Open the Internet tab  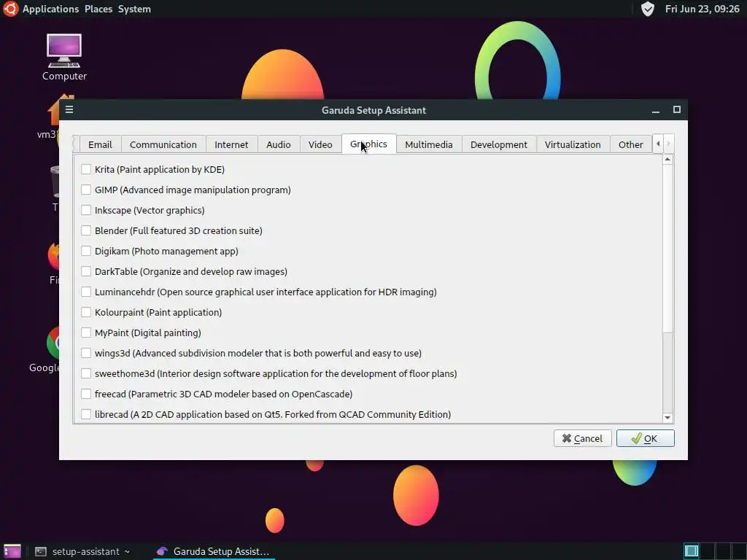point(231,144)
